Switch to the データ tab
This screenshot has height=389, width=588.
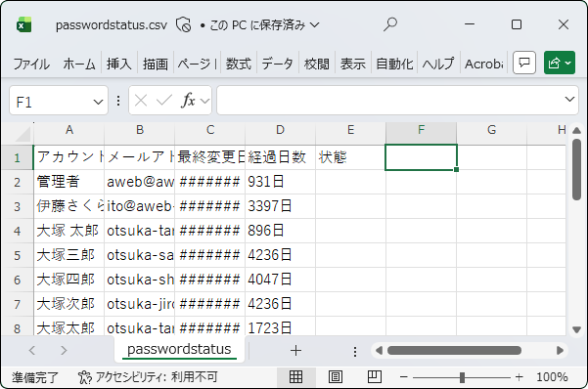pyautogui.click(x=277, y=64)
